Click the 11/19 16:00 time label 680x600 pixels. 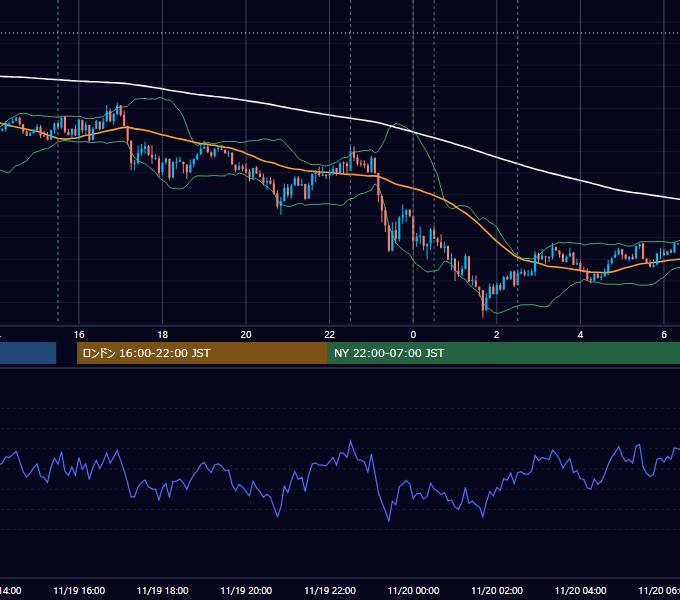click(x=79, y=590)
